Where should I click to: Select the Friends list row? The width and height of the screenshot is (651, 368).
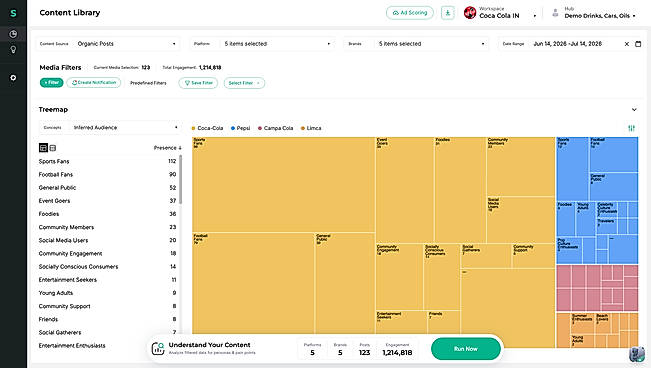coord(107,319)
